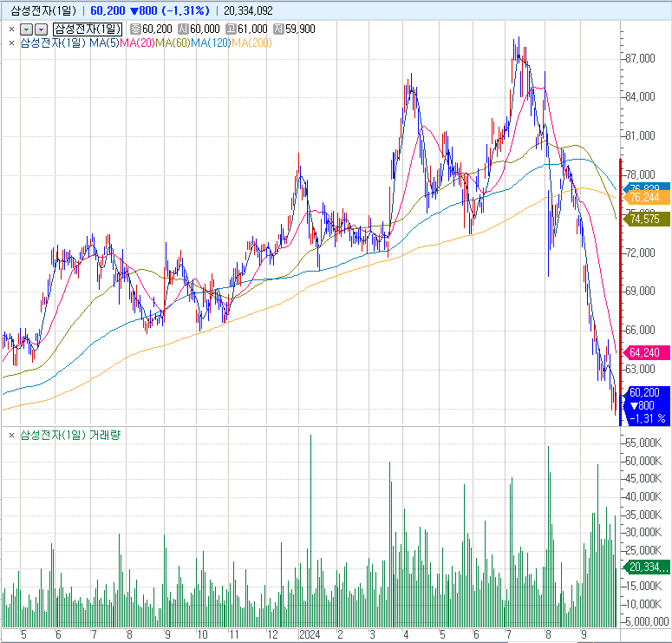Click the 시 opening price icon
The height and width of the screenshot is (643, 672).
coord(183,29)
